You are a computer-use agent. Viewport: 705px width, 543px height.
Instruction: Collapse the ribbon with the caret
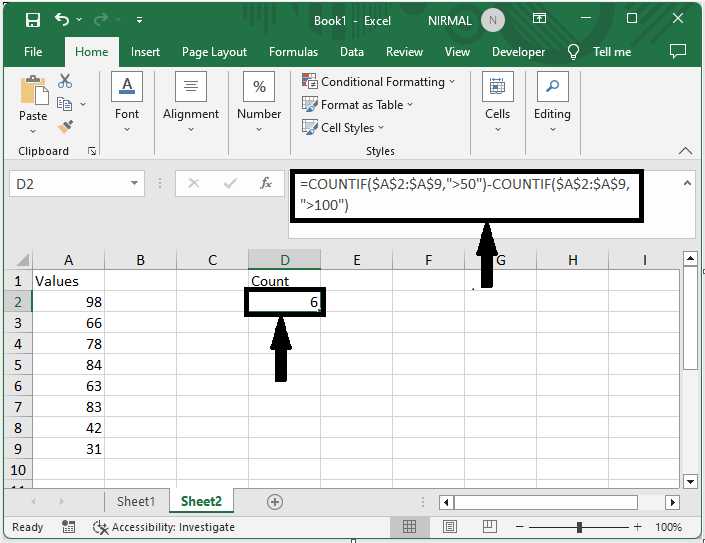pyautogui.click(x=685, y=151)
